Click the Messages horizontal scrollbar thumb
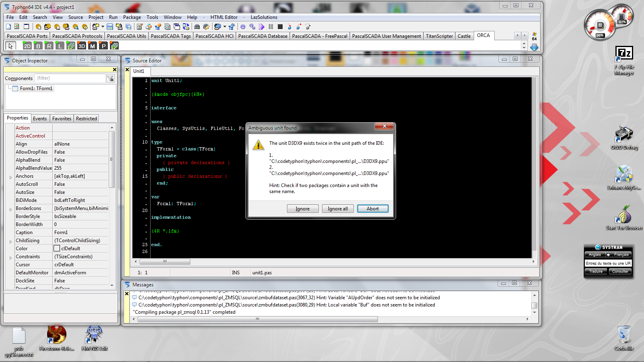The width and height of the screenshot is (644, 362). (258, 319)
